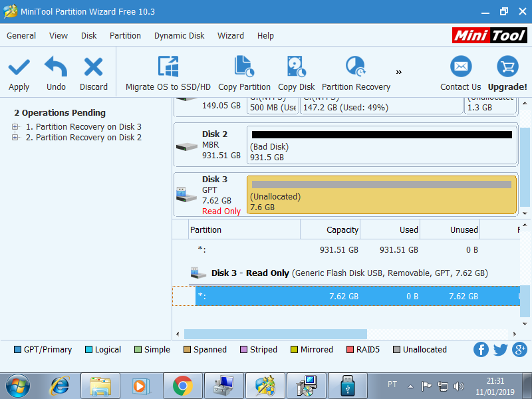Select the C: 147.2 GB partition block

click(x=381, y=106)
